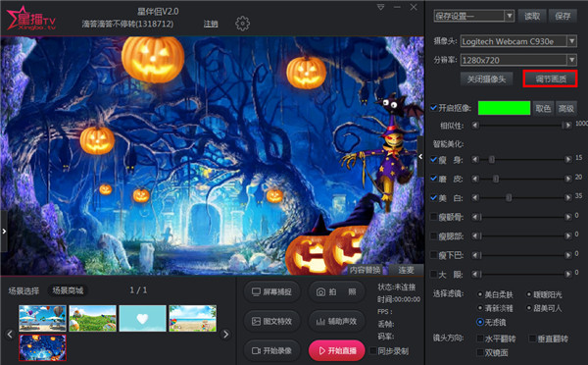Click the 读取 load button

coord(532,16)
